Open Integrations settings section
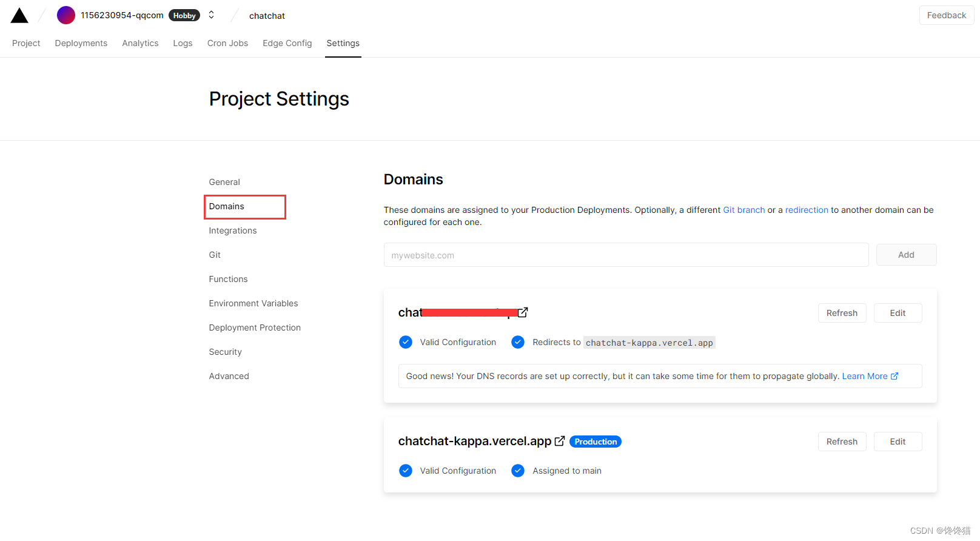Viewport: 980px width, 541px height. click(x=233, y=230)
